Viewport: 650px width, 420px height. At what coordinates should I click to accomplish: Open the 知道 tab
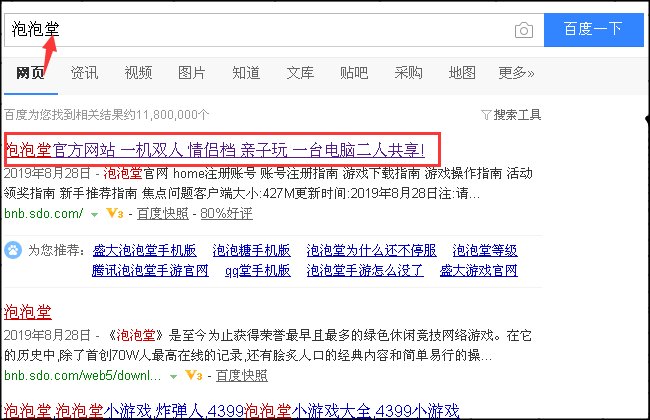pyautogui.click(x=246, y=73)
